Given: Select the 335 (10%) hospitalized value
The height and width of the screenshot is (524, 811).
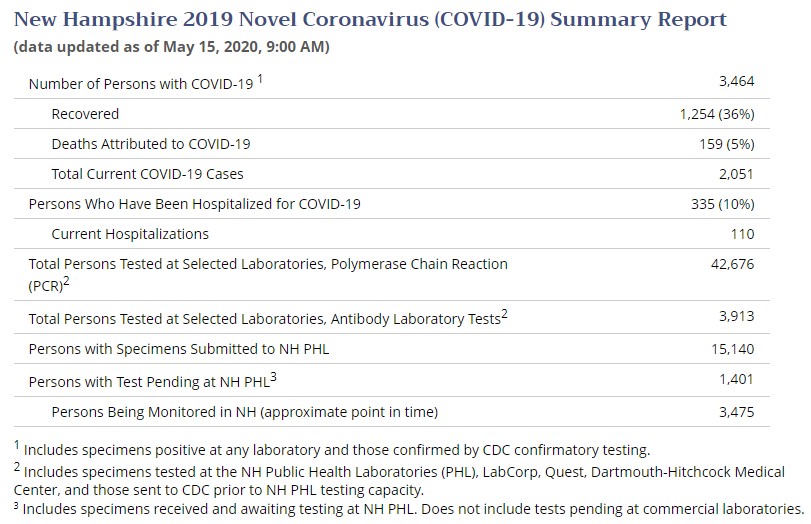Looking at the screenshot, I should pos(722,204).
